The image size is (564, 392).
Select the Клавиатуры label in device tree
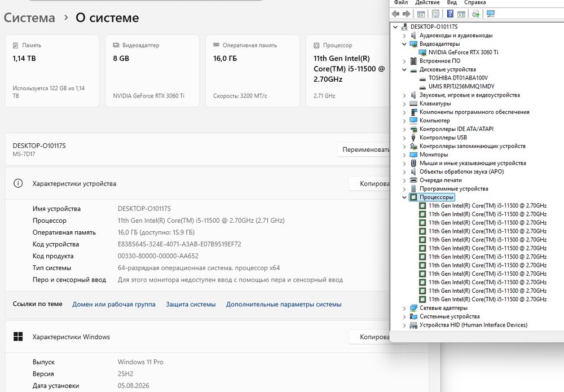pyautogui.click(x=435, y=104)
